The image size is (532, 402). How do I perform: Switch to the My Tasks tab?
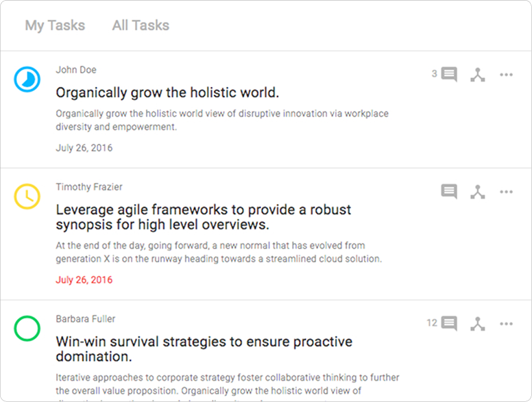coord(55,25)
